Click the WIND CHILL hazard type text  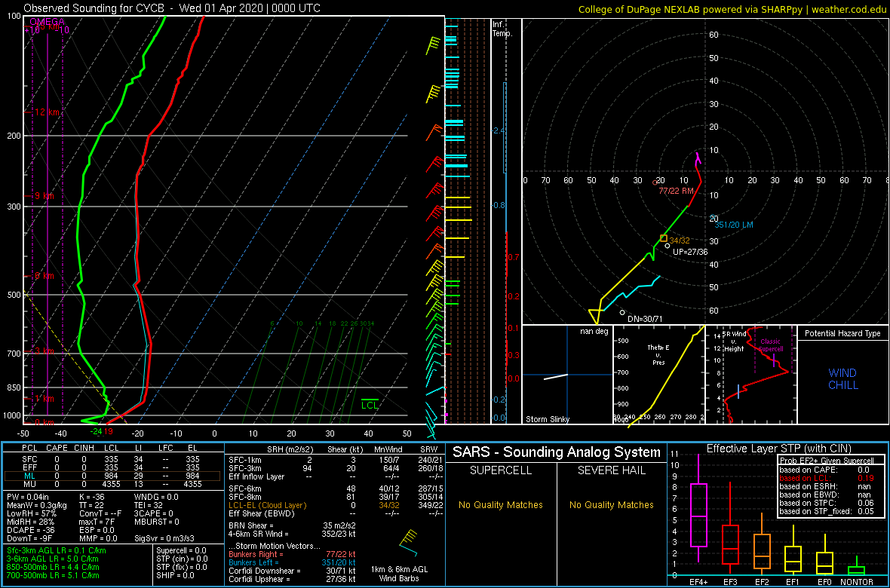point(843,379)
